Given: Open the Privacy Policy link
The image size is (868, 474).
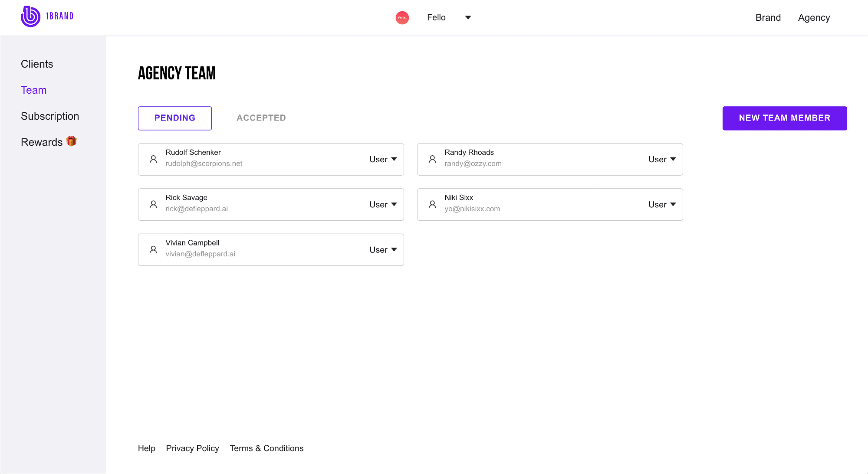Looking at the screenshot, I should coord(192,448).
